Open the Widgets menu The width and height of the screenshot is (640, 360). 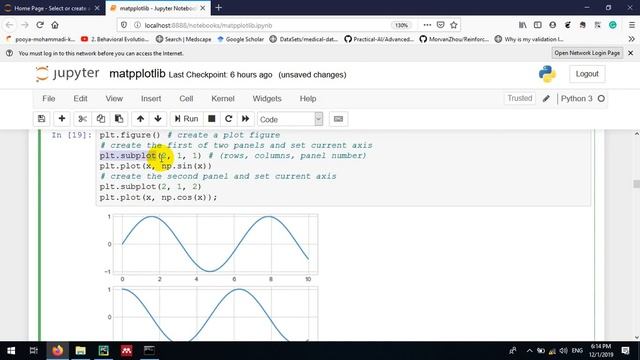tap(267, 99)
